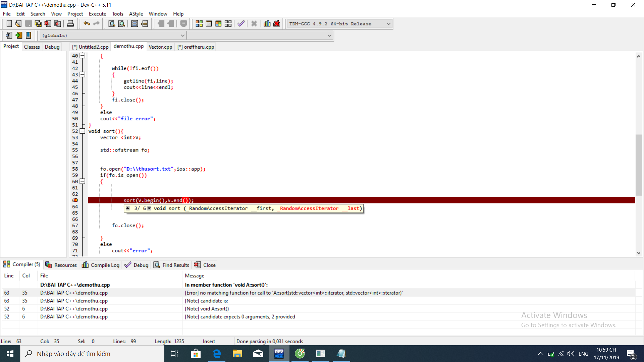Open the empty function members dropdown
644x362 pixels.
[x=329, y=35]
